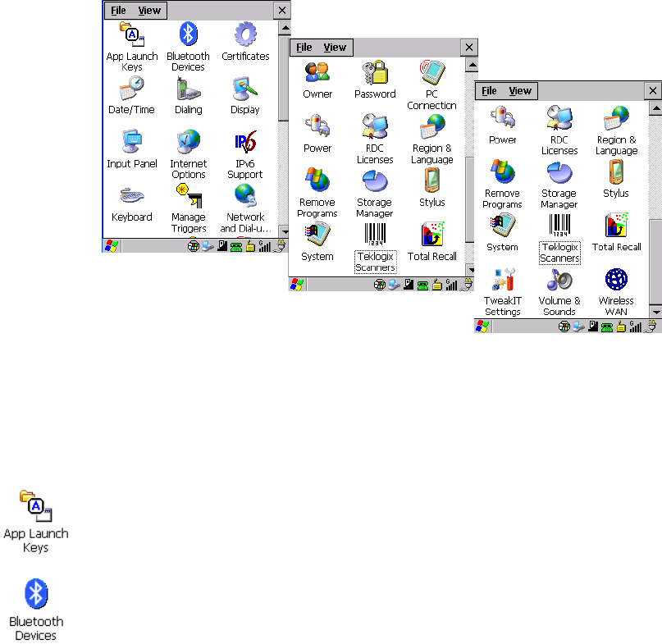Screen dimensions: 662x644
Task: Open Stylus in the window containing PC Connection
Action: [x=432, y=188]
